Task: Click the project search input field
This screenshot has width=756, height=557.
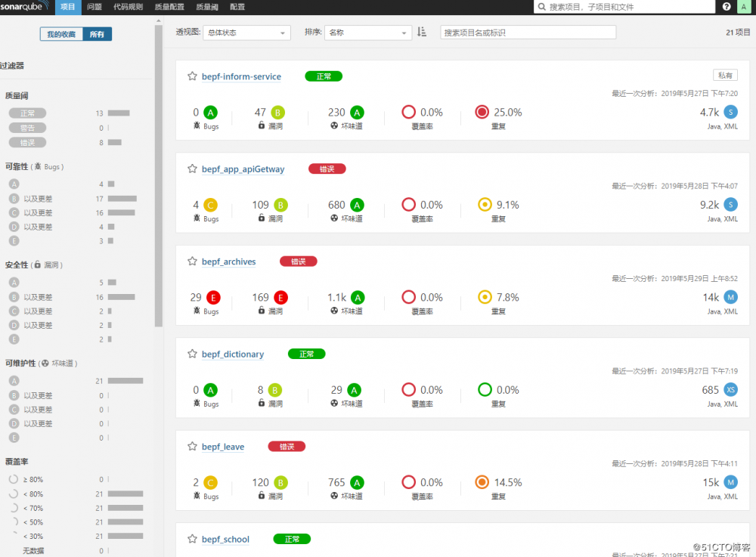Action: [528, 32]
